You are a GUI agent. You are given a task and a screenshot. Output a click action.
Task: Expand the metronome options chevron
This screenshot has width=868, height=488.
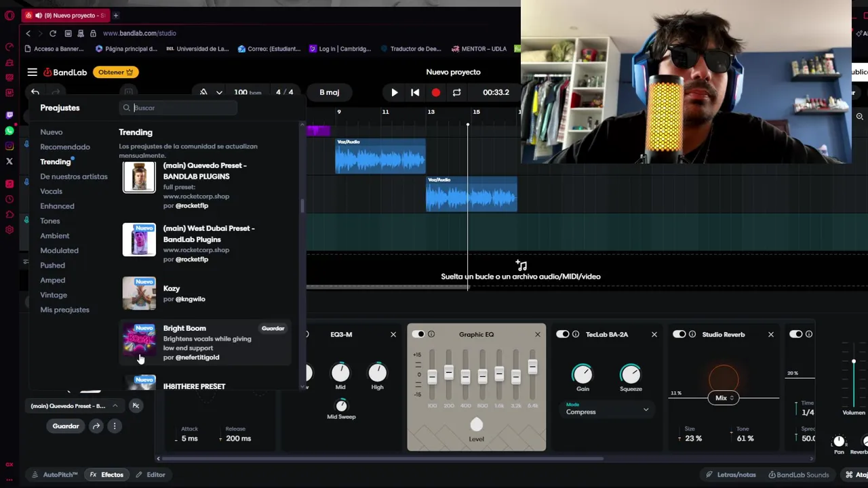(x=219, y=92)
